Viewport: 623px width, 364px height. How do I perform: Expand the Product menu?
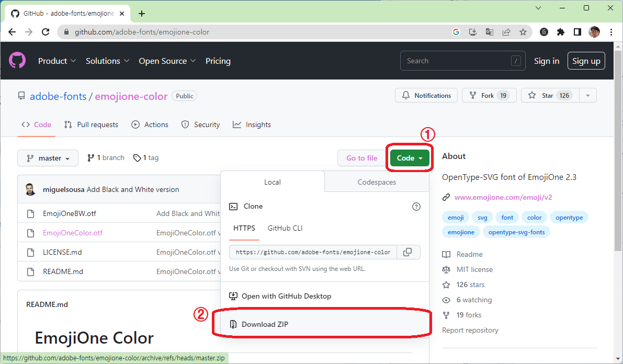coord(57,61)
